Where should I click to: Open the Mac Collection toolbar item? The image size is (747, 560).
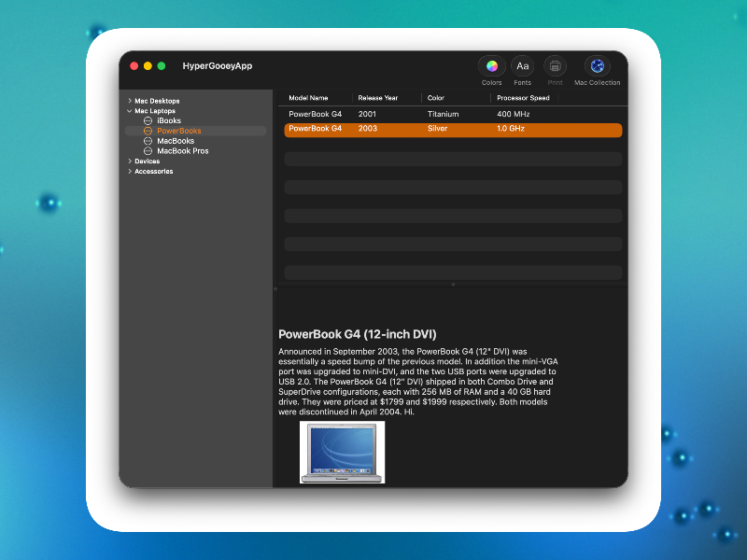point(597,66)
